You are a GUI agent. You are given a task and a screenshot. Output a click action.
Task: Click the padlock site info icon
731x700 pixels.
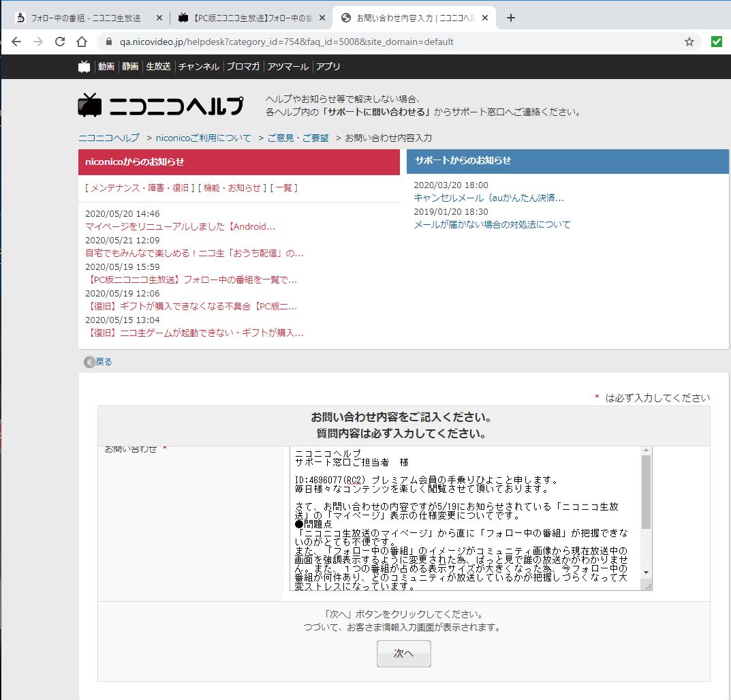[108, 42]
